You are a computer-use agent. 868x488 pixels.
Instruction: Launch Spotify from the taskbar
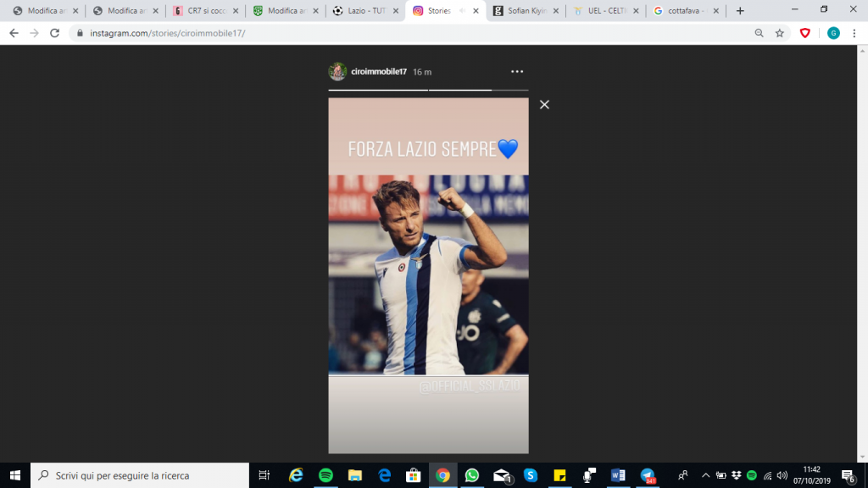click(x=325, y=475)
